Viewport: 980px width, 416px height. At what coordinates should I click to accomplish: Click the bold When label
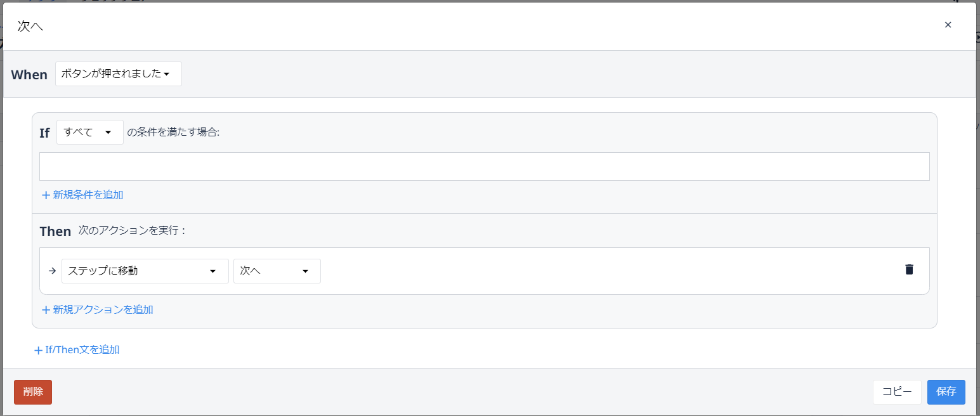pos(29,75)
